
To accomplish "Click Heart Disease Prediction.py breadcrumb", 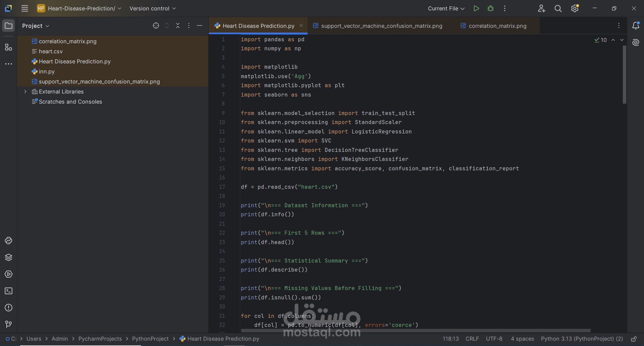I will pyautogui.click(x=220, y=339).
